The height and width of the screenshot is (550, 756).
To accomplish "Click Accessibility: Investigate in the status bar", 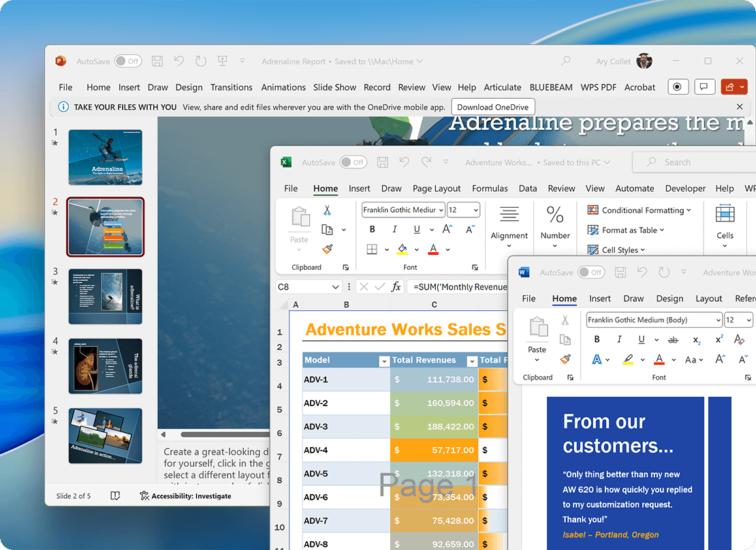I will click(185, 495).
